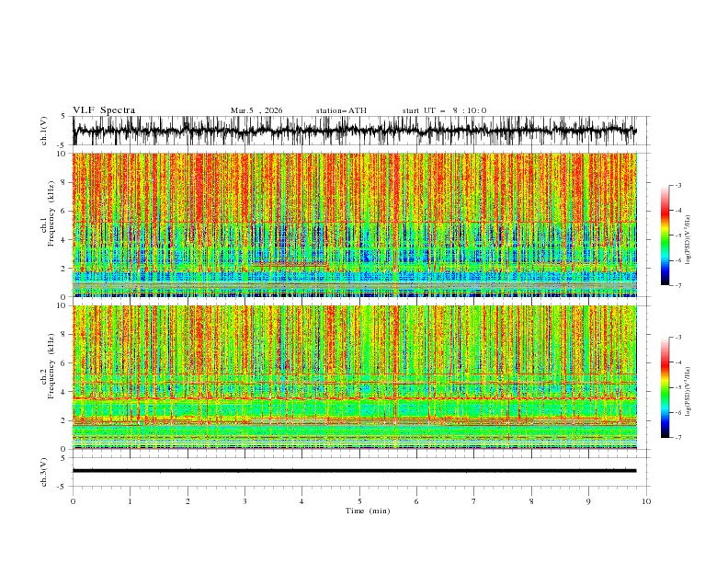Click the ch.2 spectrogram plot
The width and height of the screenshot is (728, 563).
(355, 377)
